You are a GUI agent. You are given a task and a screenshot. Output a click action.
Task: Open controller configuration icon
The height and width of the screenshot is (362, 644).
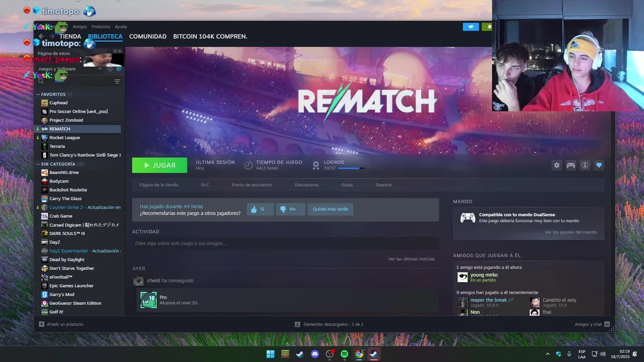[571, 165]
